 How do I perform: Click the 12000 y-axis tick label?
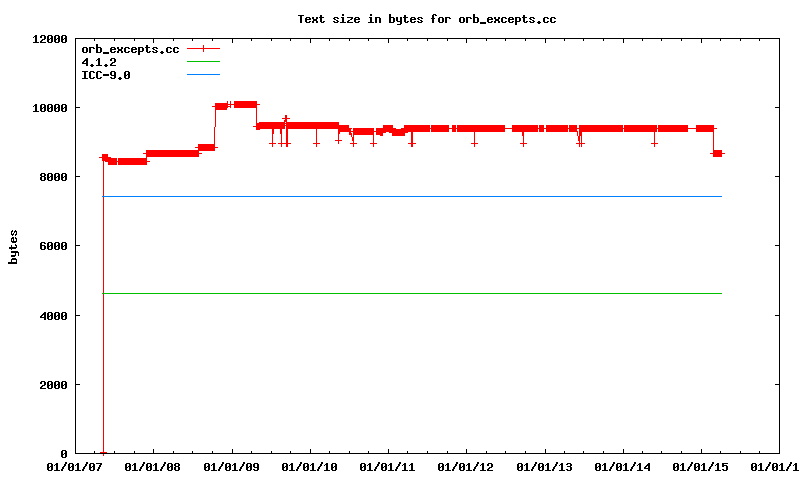pyautogui.click(x=49, y=39)
